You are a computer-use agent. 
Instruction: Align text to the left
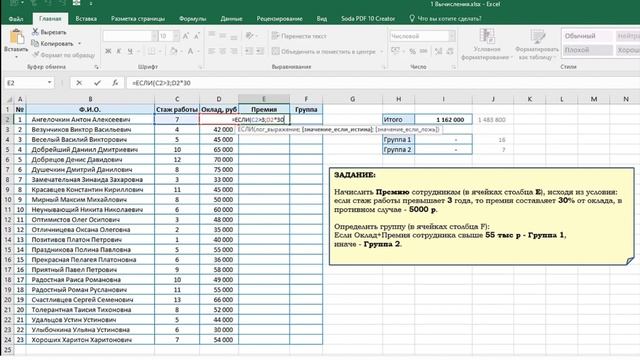point(211,51)
